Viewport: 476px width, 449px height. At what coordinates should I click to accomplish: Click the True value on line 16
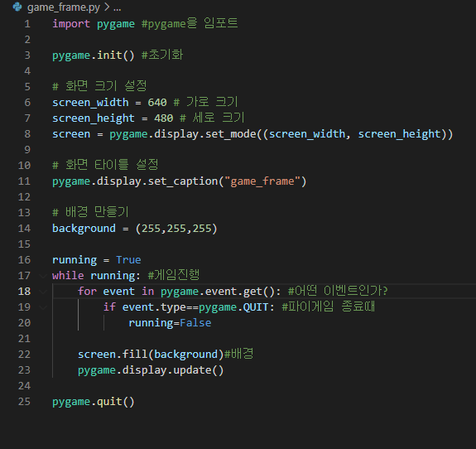click(128, 260)
